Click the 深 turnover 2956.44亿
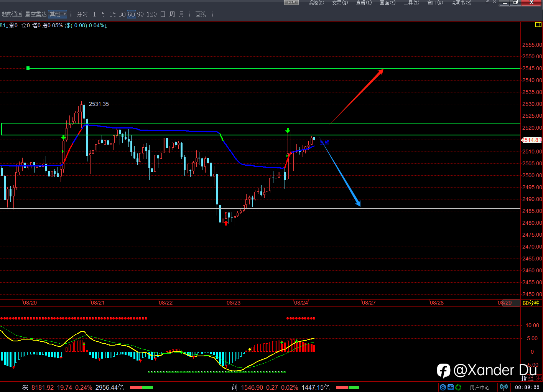Screen dimensions: 543x392 [x=110, y=387]
